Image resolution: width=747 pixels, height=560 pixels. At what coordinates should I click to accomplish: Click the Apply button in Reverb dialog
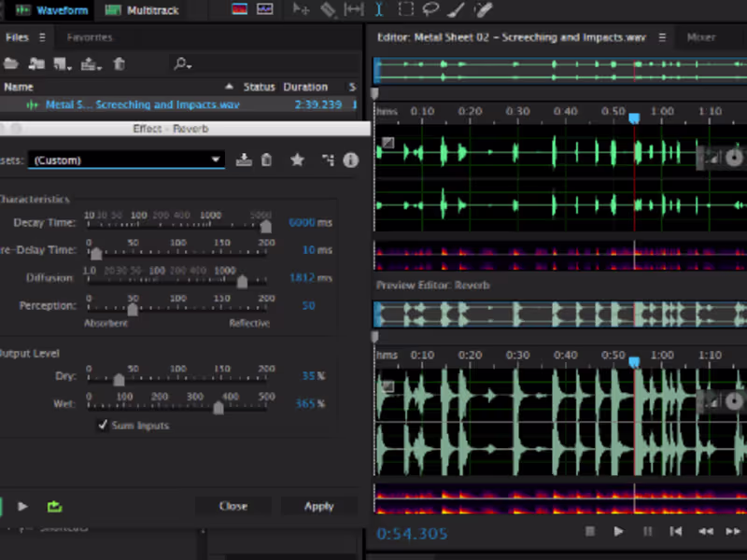pos(318,506)
